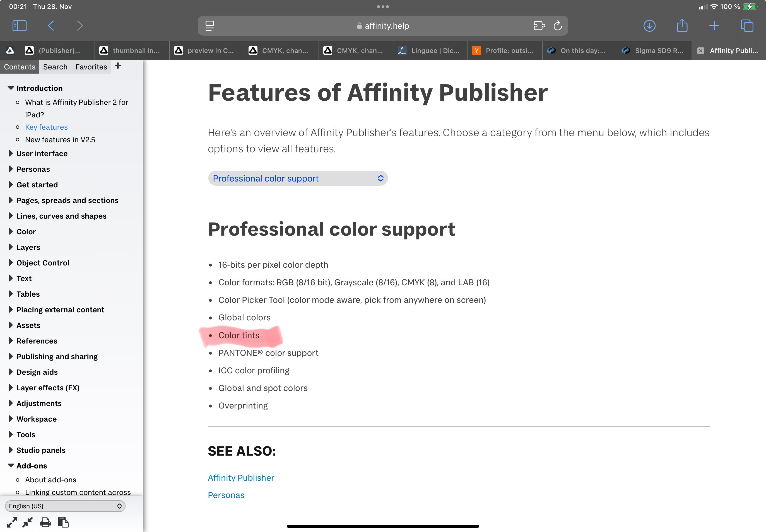Toggle the Safari sidebar icon
Screen dimensions: 766x532
click(x=19, y=26)
